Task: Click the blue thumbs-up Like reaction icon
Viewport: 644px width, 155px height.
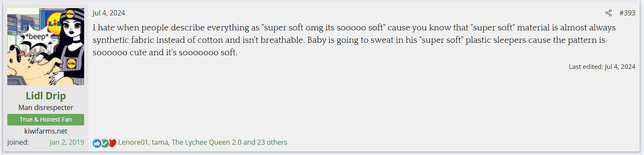Action: click(x=97, y=143)
